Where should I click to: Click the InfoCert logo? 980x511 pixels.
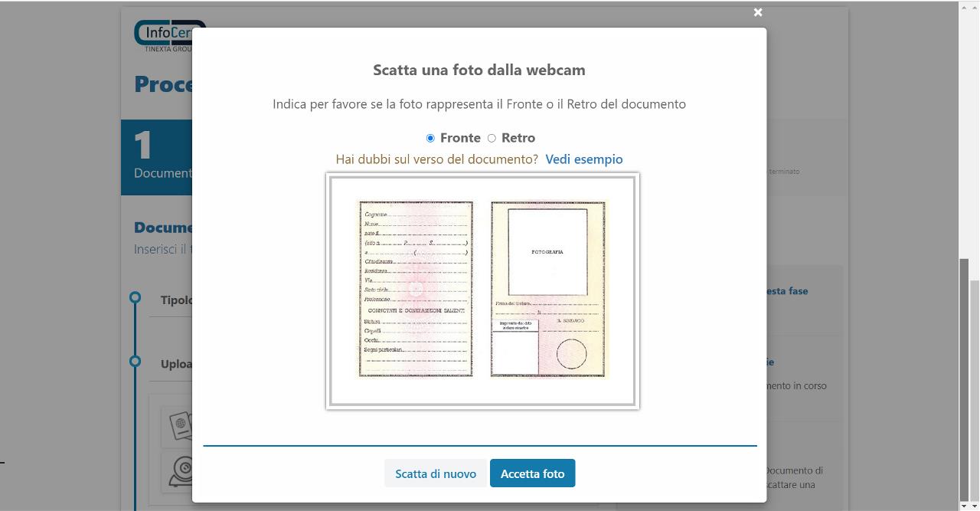(x=163, y=35)
